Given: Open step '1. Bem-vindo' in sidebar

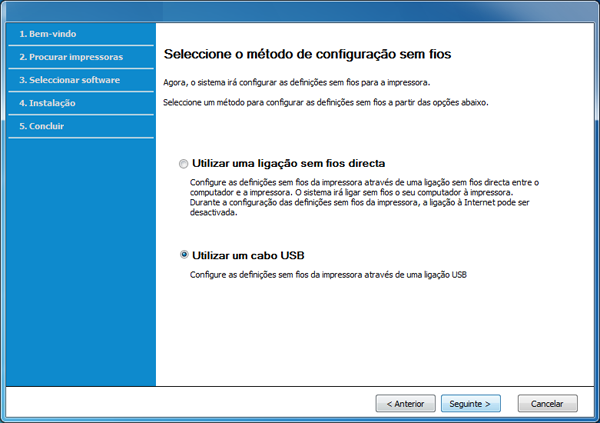Looking at the screenshot, I should (x=48, y=34).
